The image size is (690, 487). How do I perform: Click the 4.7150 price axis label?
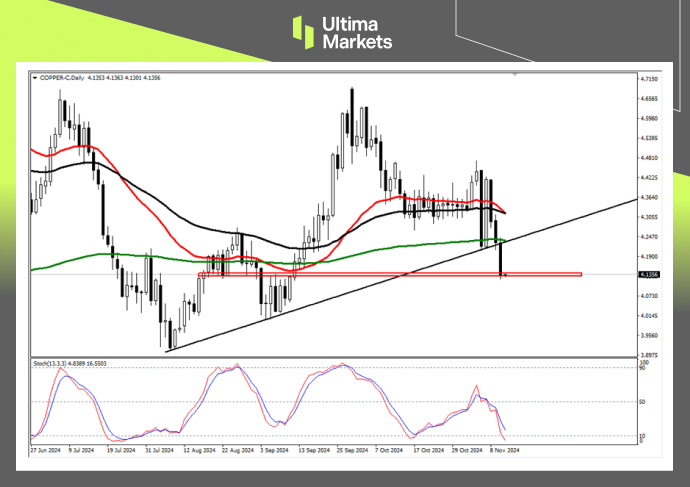[650, 79]
